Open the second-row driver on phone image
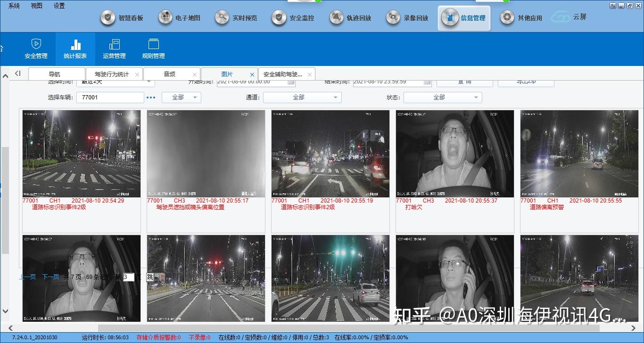Screen dimensions: 644x343 455,278
